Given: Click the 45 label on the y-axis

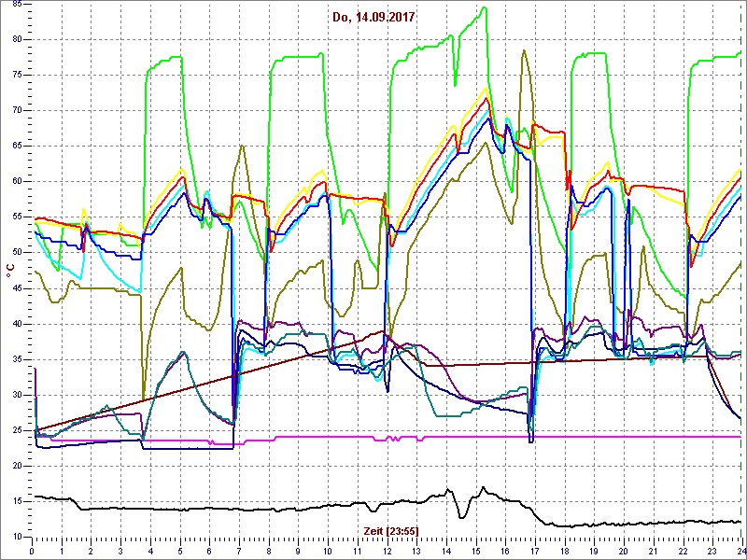Looking at the screenshot, I should point(19,288).
